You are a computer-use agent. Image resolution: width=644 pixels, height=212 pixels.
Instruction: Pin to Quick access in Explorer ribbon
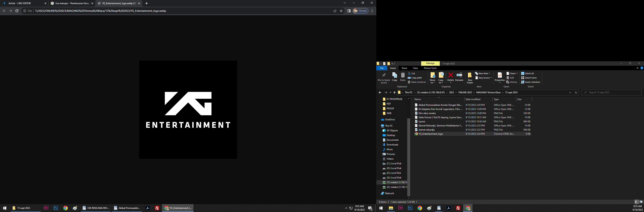pyautogui.click(x=384, y=78)
